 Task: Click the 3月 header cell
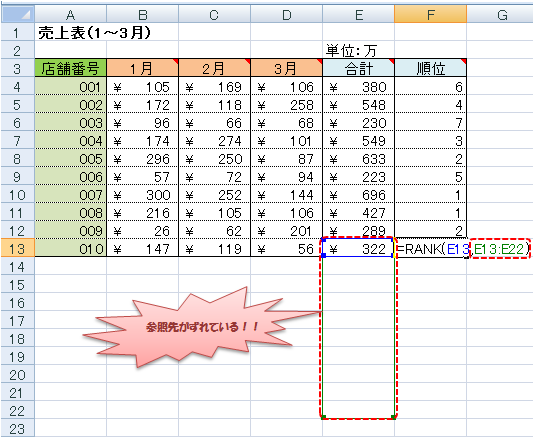(x=286, y=68)
